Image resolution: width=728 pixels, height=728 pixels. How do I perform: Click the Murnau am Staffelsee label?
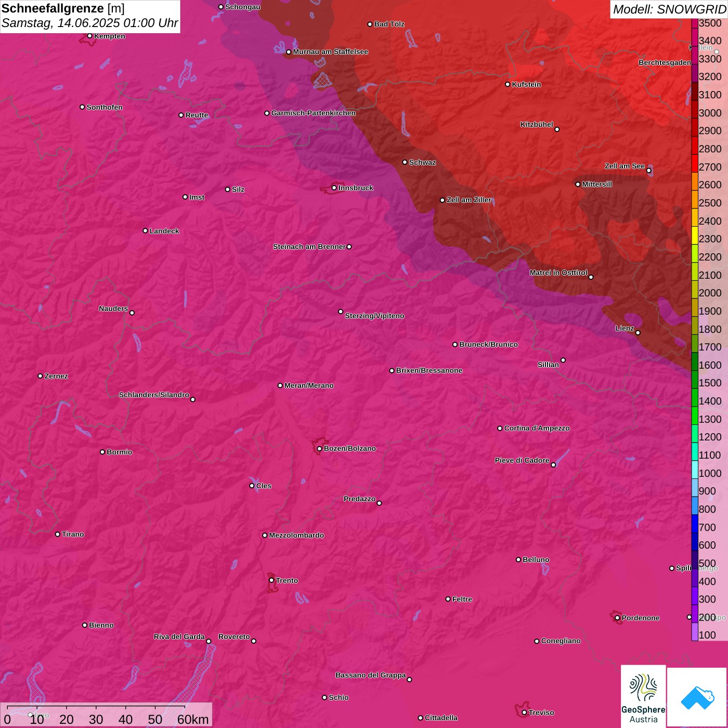click(330, 51)
